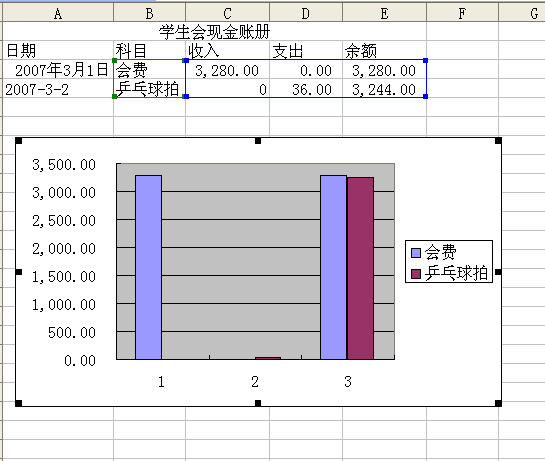Select the blue bar in category 1

coord(148,267)
